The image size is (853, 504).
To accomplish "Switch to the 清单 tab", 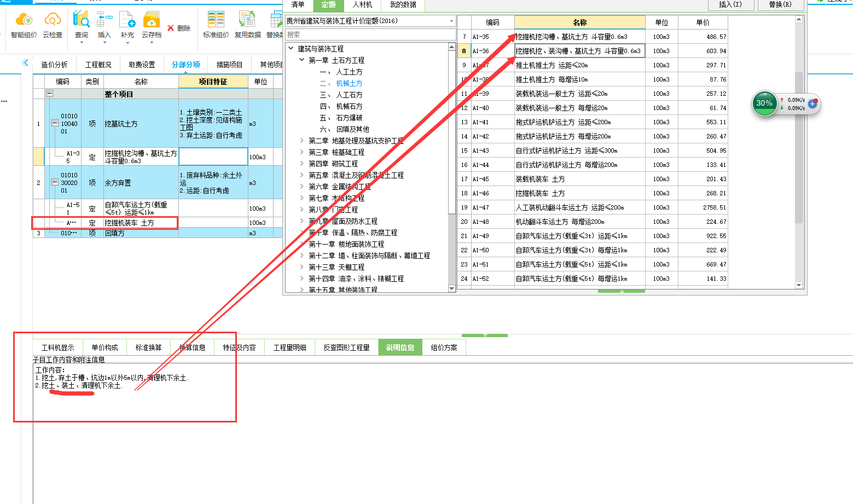I will (298, 5).
